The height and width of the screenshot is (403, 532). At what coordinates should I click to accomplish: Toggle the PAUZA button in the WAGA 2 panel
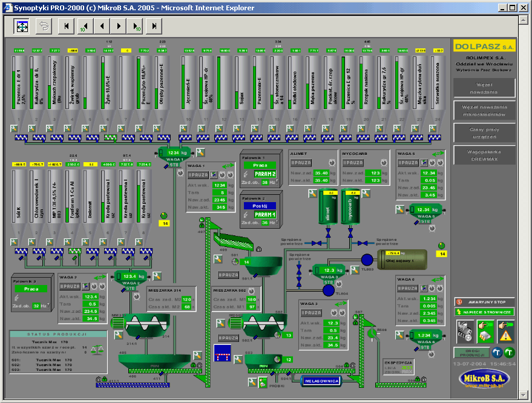coord(70,286)
